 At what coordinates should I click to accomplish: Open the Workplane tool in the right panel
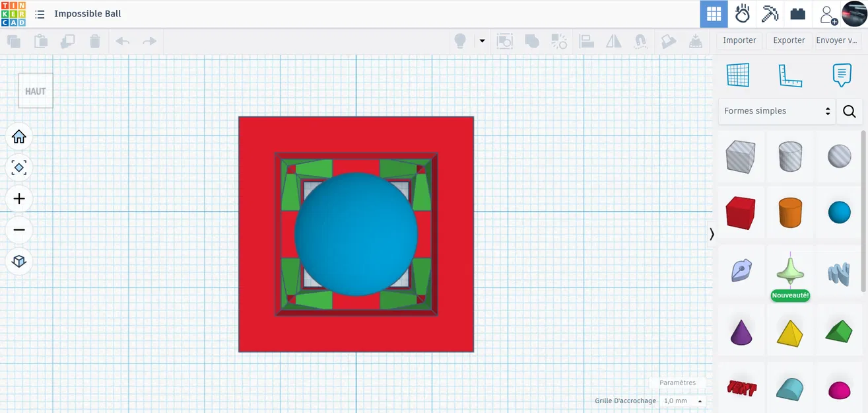(739, 75)
